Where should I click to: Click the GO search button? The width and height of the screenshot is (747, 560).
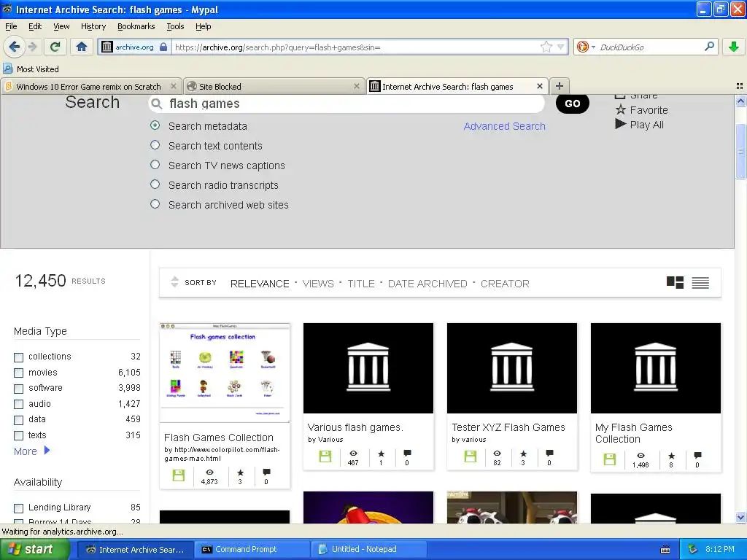click(572, 104)
